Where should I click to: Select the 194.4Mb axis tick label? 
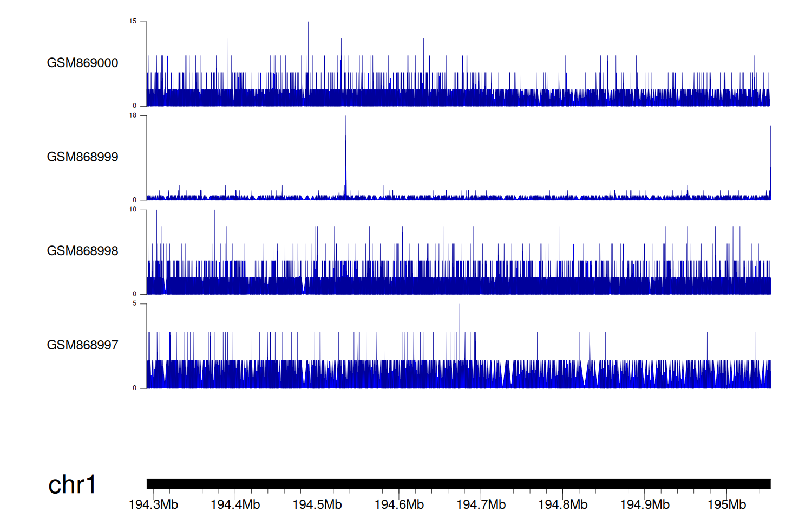235,504
